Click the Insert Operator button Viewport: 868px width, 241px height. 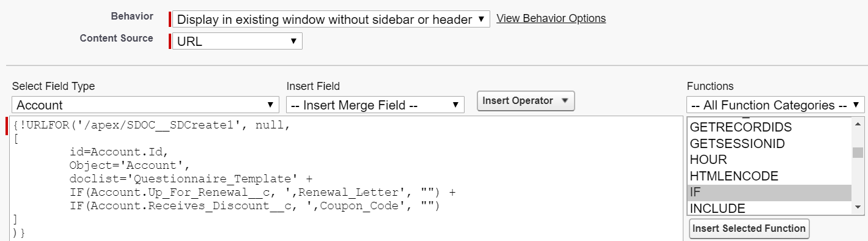[526, 101]
